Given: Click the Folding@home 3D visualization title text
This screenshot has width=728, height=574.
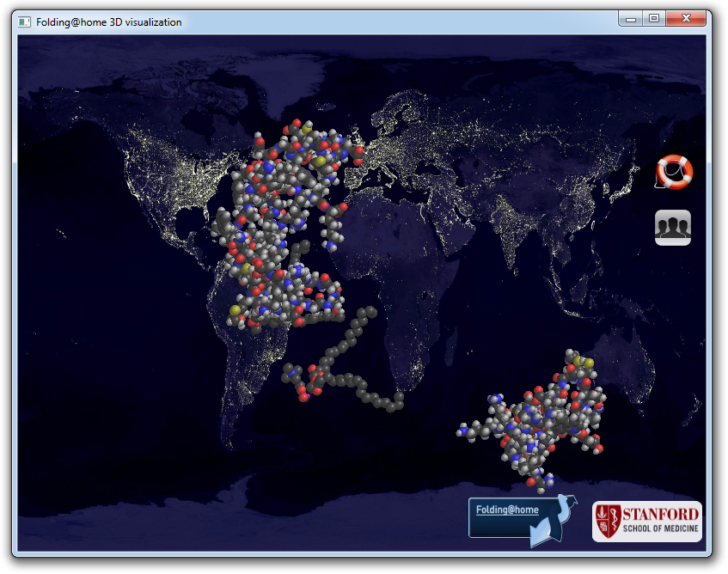Looking at the screenshot, I should [108, 22].
